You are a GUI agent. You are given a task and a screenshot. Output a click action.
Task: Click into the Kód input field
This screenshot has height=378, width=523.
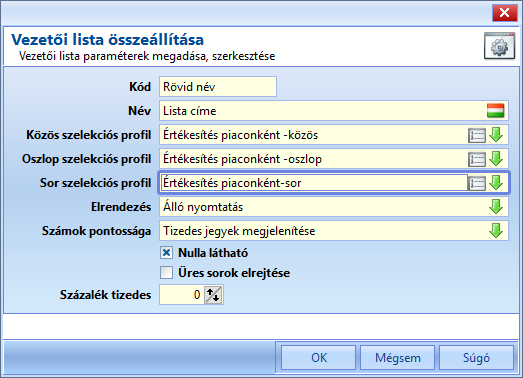[x=218, y=87]
